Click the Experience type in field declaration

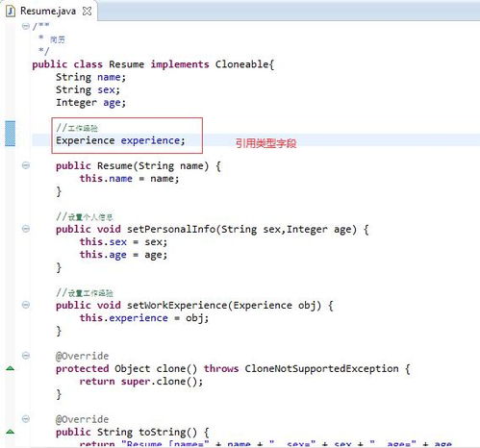coord(86,140)
